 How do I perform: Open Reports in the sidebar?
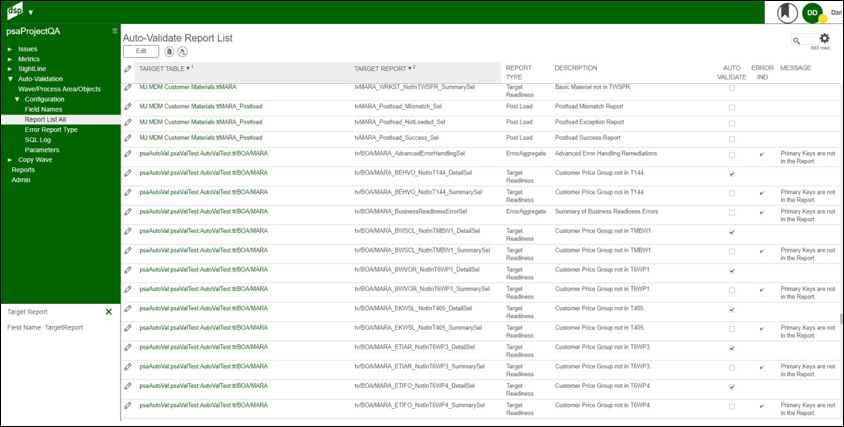(x=23, y=170)
